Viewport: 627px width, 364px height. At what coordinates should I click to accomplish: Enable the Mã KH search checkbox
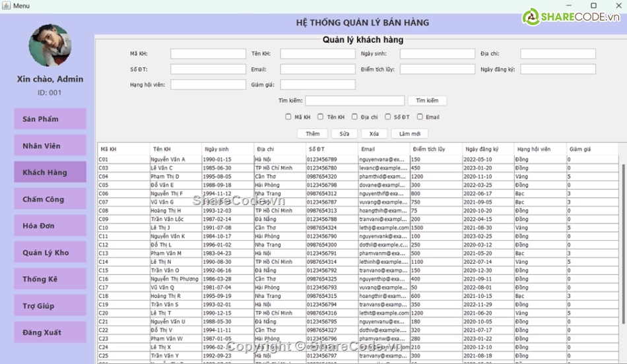click(x=288, y=117)
